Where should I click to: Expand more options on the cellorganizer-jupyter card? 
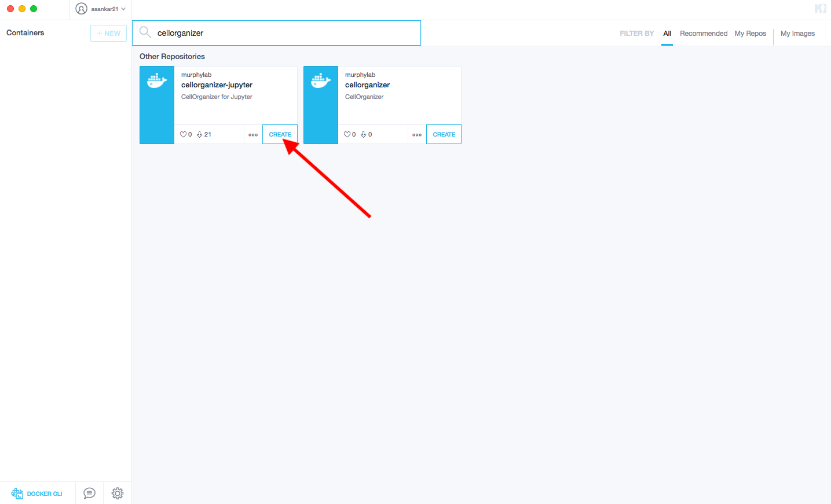[x=253, y=135]
